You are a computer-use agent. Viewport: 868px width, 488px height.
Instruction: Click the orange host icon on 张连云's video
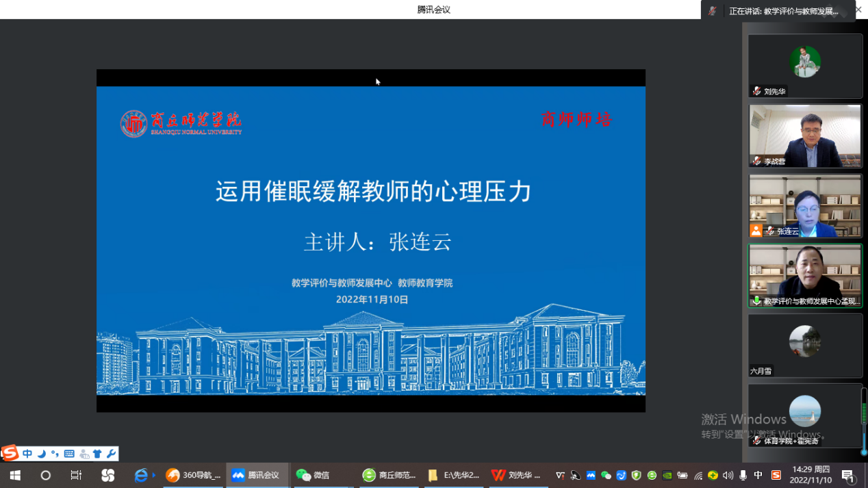pos(756,231)
